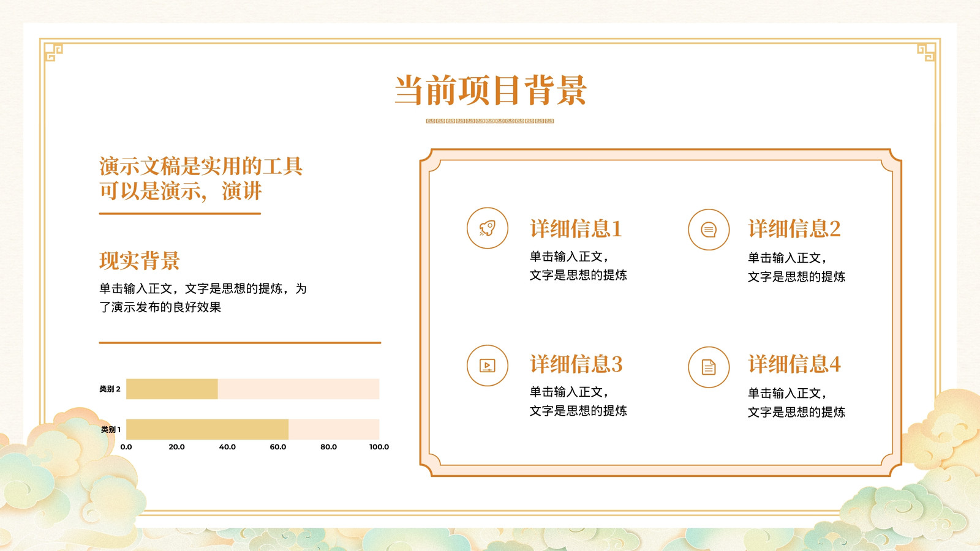This screenshot has width=980, height=551.
Task: Click the 20.0 axis value
Action: [177, 447]
